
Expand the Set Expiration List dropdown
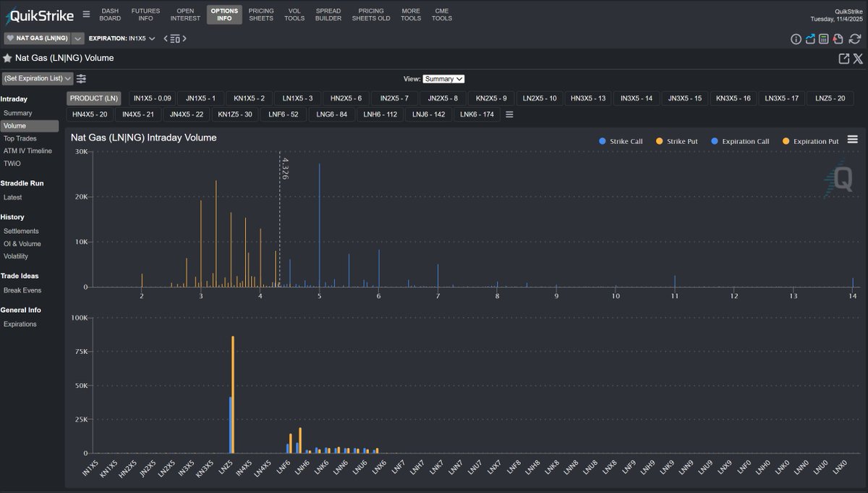point(37,78)
